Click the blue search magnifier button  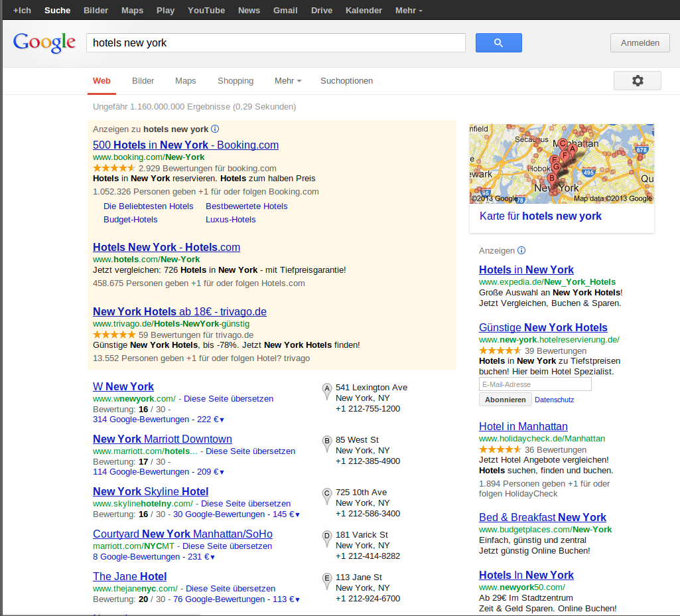(x=498, y=43)
